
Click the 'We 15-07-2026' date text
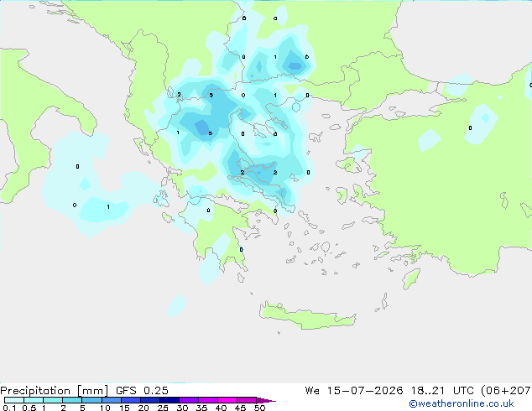point(354,390)
